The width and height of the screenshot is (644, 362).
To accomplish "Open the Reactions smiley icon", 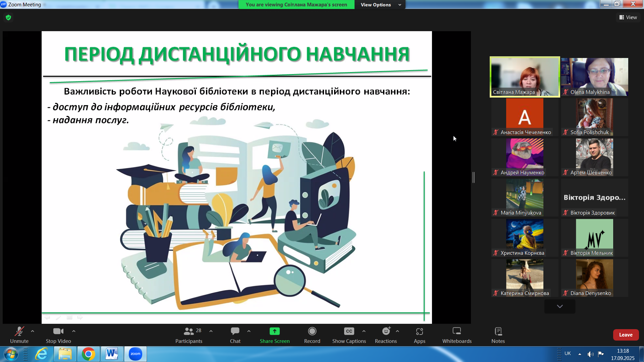I will coord(386,331).
